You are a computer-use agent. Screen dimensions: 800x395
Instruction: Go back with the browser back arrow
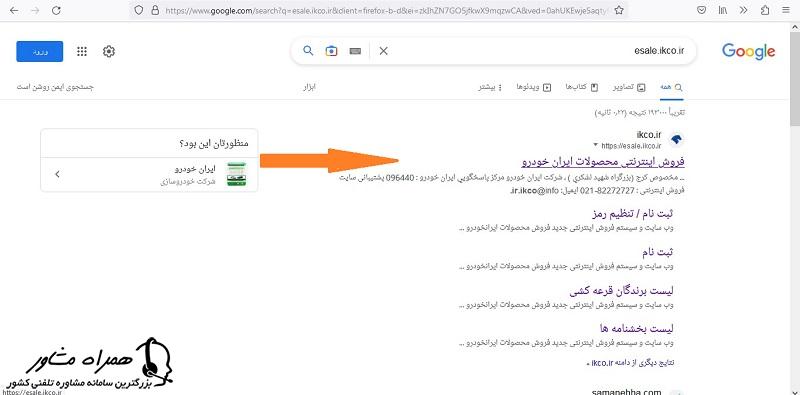pos(14,10)
